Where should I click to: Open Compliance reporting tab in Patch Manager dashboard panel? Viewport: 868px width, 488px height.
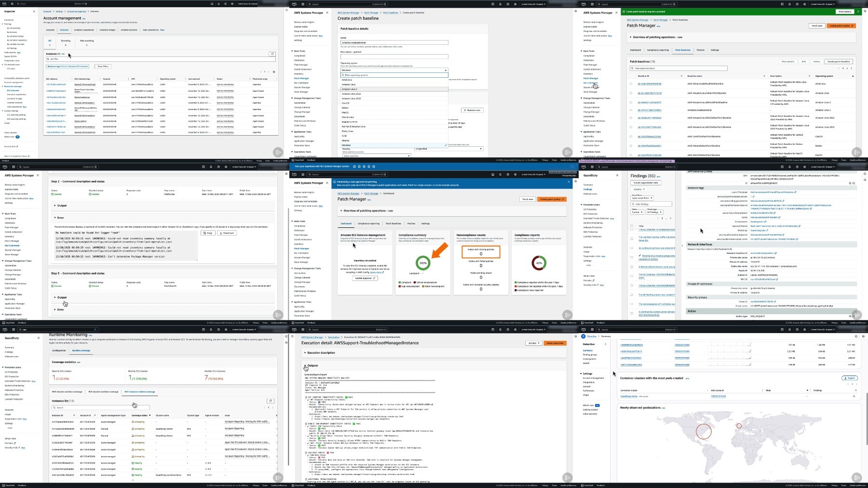pyautogui.click(x=368, y=223)
